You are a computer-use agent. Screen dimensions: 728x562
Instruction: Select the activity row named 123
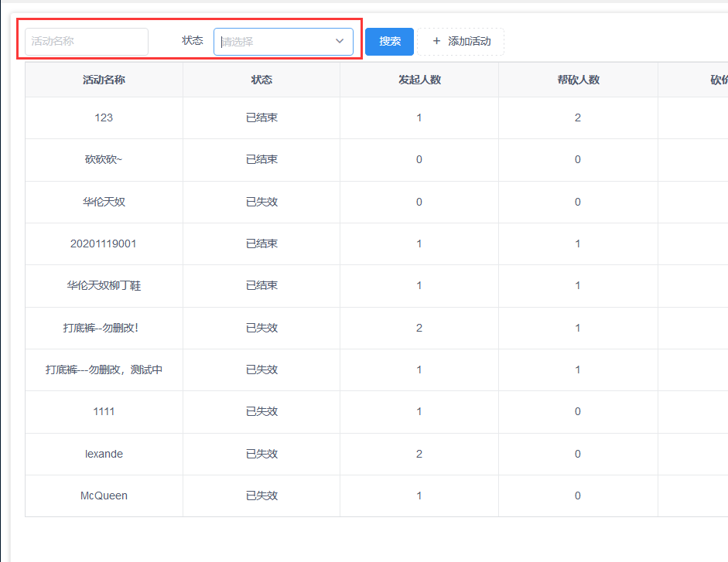click(104, 118)
